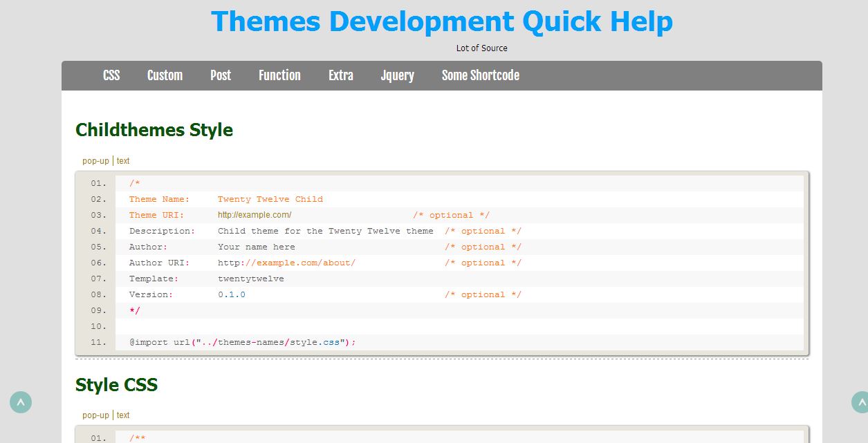868x443 pixels.
Task: Click the /** line in Style CSS code
Action: pos(137,437)
